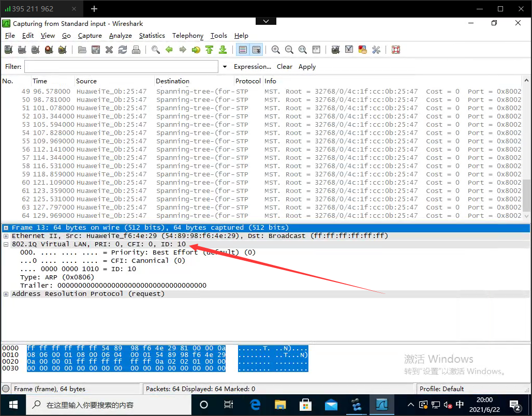Find a packet magnifier icon

156,50
